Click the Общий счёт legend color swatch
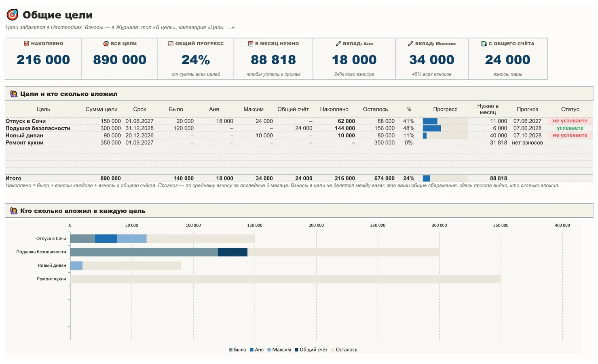This screenshot has height=364, width=598. tap(296, 350)
